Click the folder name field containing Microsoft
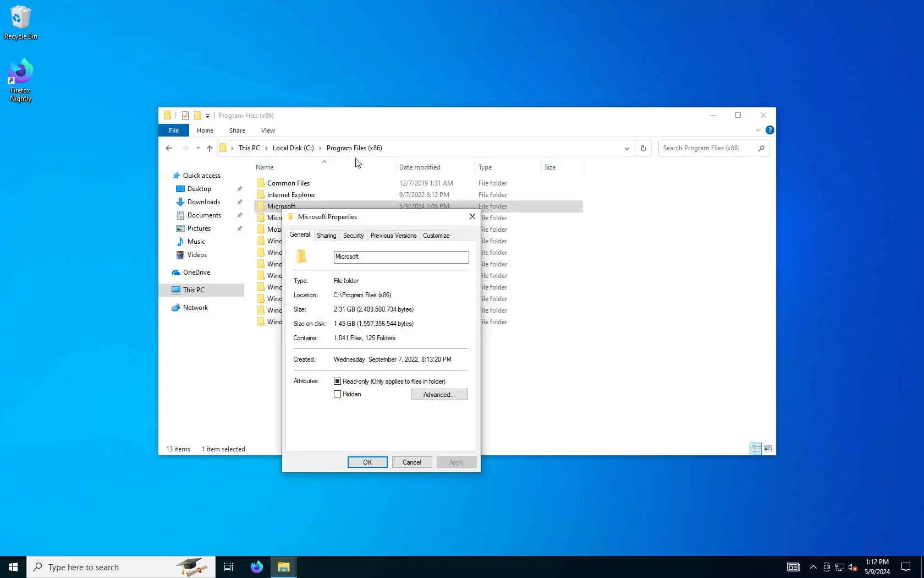This screenshot has width=924, height=578. click(x=401, y=257)
